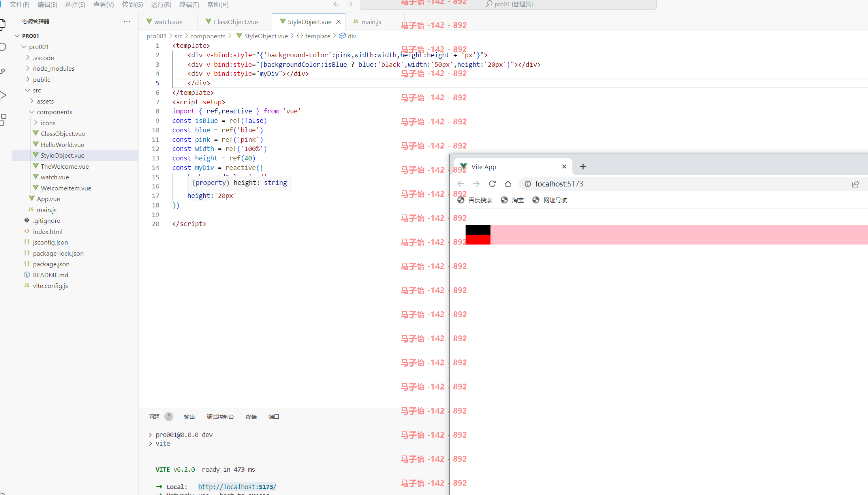Open the Run and Debug view icon

click(x=3, y=95)
